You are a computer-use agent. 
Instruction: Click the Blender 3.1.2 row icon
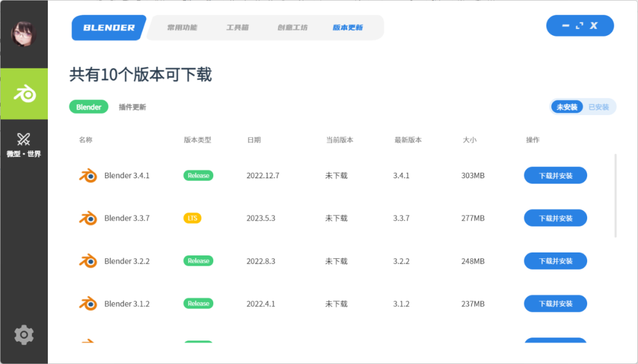coord(88,303)
